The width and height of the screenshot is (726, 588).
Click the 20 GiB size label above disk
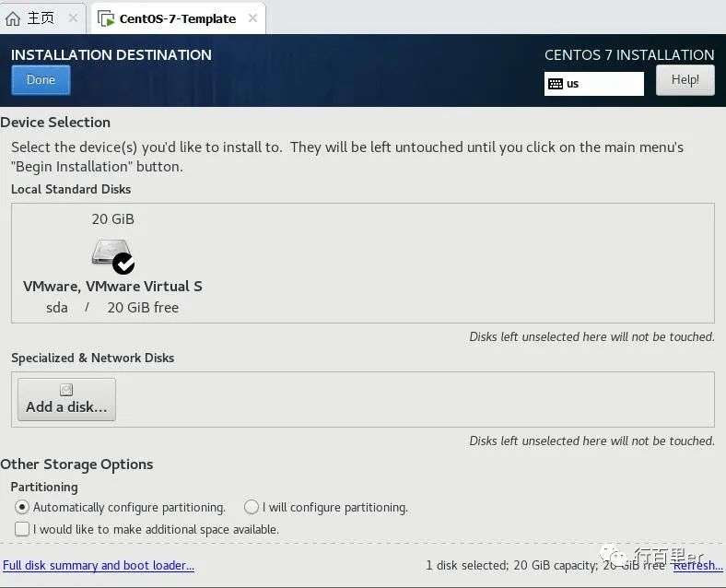tap(113, 219)
